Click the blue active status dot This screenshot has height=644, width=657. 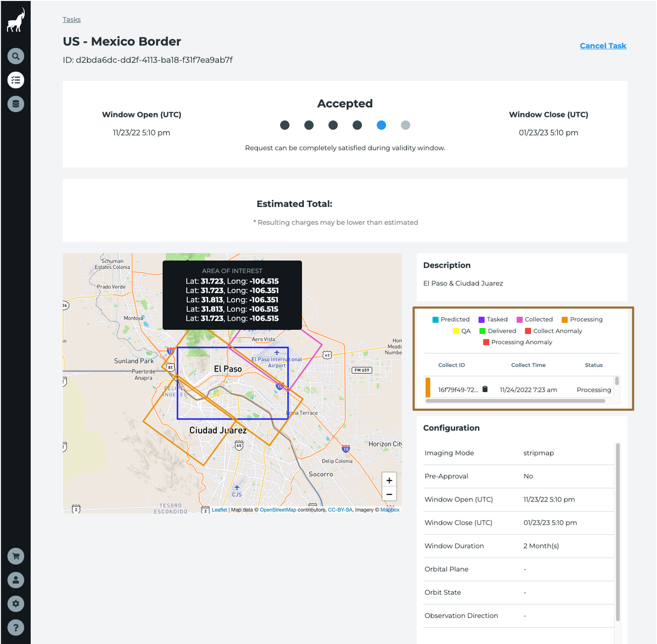coord(381,125)
